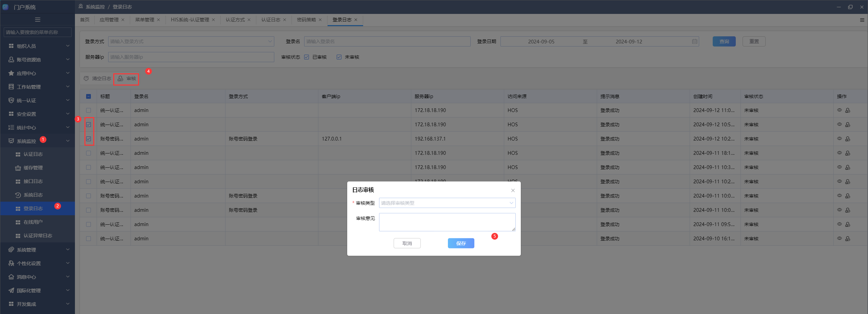
Task: Open 系统日志 sidebar item
Action: coord(37,195)
